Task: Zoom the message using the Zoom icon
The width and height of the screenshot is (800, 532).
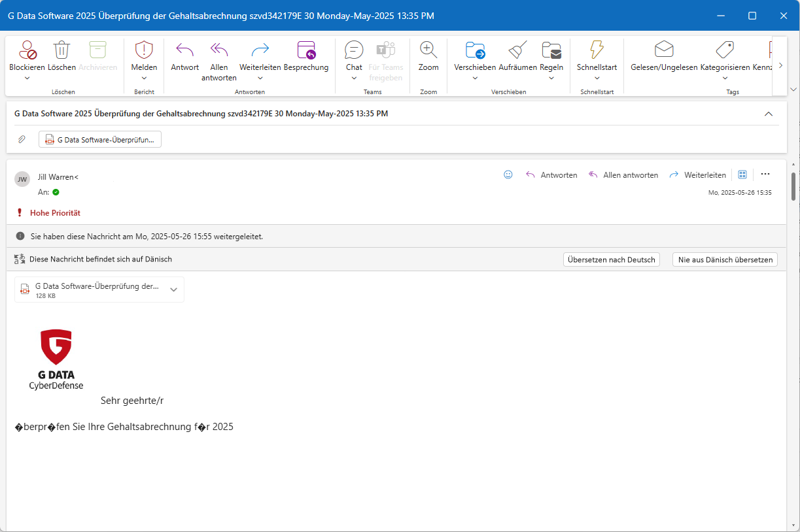Action: [x=428, y=59]
